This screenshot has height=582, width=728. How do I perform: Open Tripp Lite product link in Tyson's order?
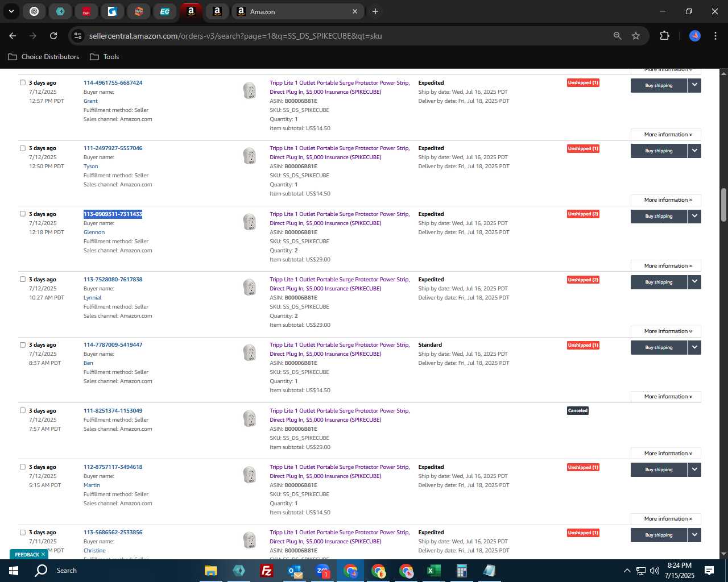(340, 153)
